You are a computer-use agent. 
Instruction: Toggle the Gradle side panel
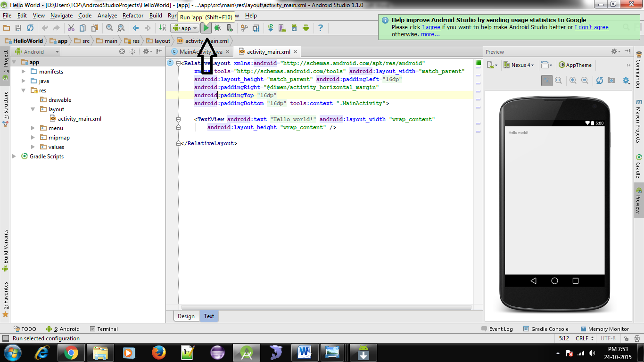(x=639, y=166)
